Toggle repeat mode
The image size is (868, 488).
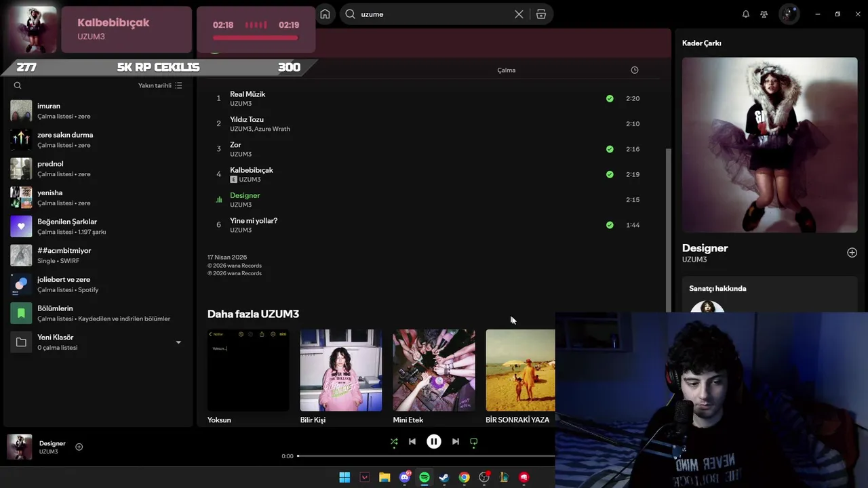(x=474, y=441)
